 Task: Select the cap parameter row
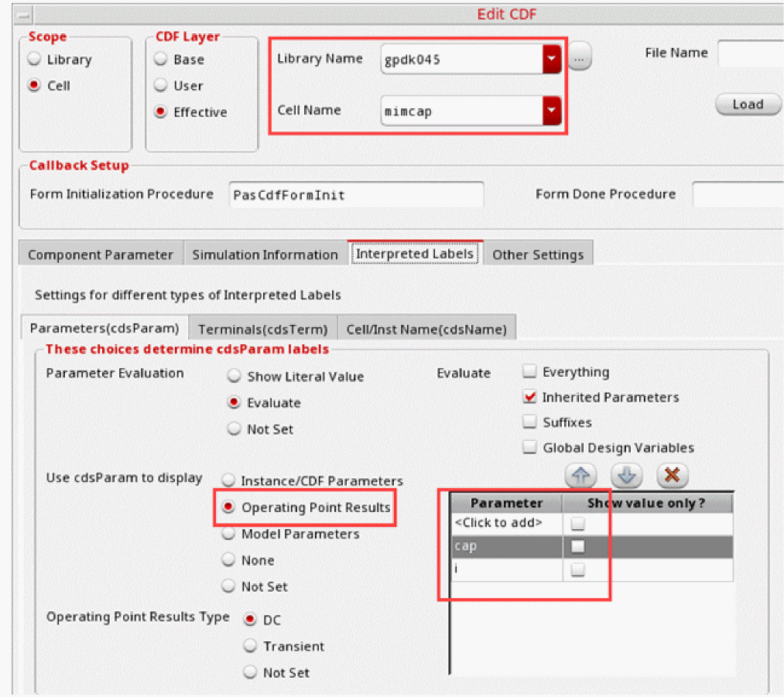pos(592,547)
